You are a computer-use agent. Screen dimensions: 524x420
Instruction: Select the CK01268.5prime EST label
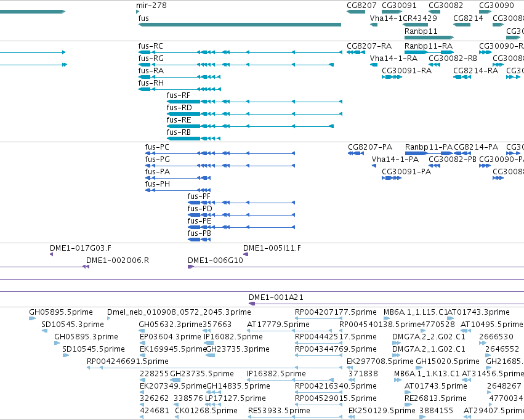point(206,411)
